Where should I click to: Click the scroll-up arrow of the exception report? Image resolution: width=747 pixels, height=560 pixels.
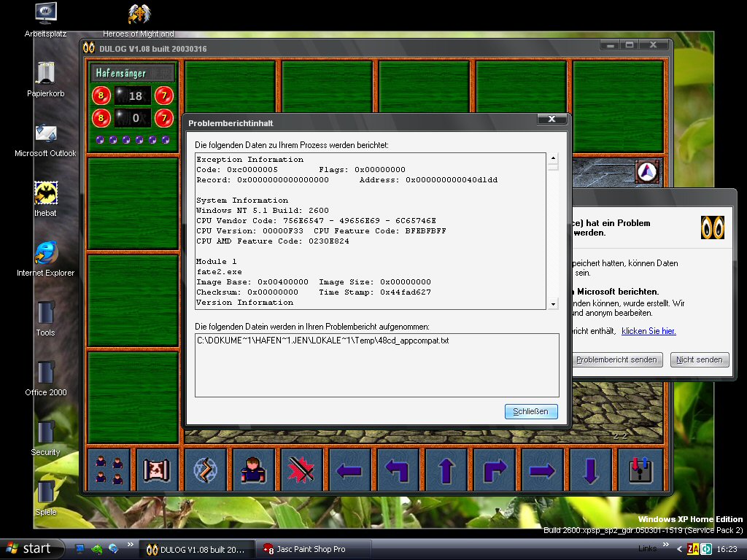[x=553, y=158]
